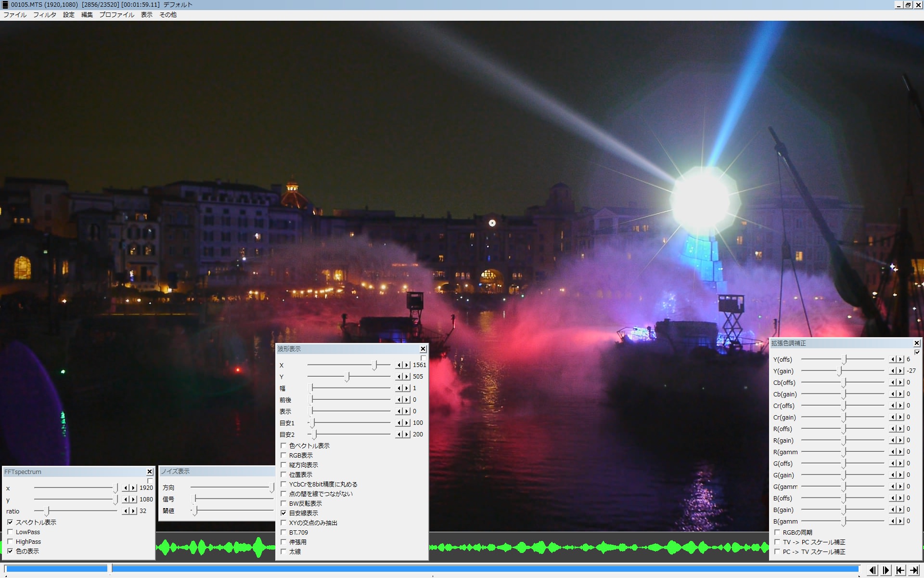The image size is (924, 578).
Task: Set selection end frame button
Action: pos(914,570)
